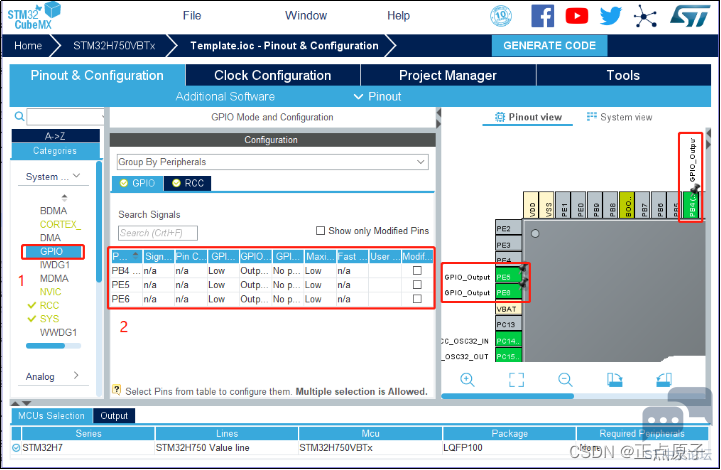721x470 pixels.
Task: Open the Facebook icon link
Action: pyautogui.click(x=543, y=16)
